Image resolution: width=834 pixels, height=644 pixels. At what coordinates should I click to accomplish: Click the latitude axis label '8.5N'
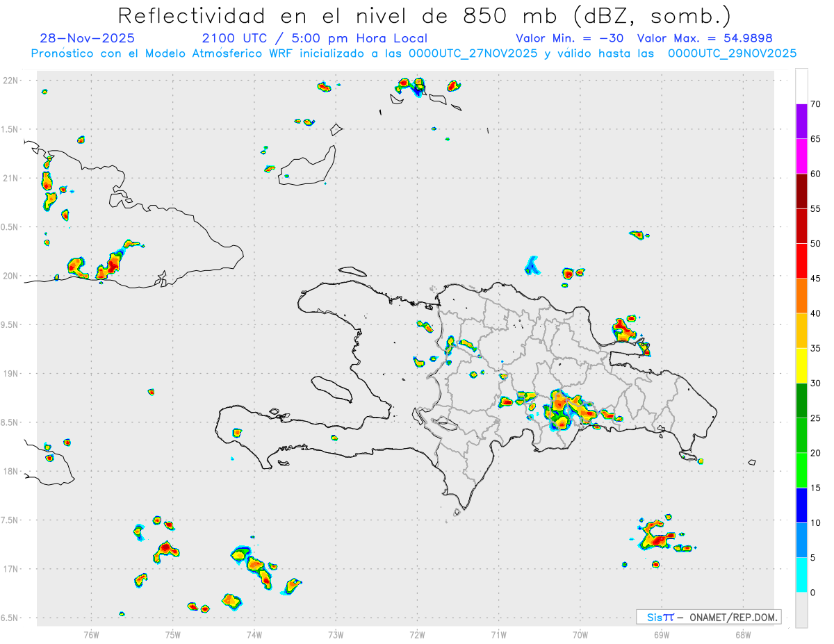[x=10, y=422]
